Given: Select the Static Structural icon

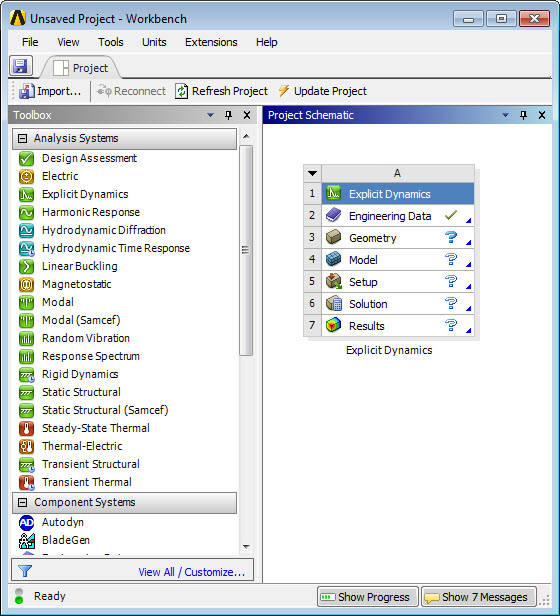Looking at the screenshot, I should 26,392.
